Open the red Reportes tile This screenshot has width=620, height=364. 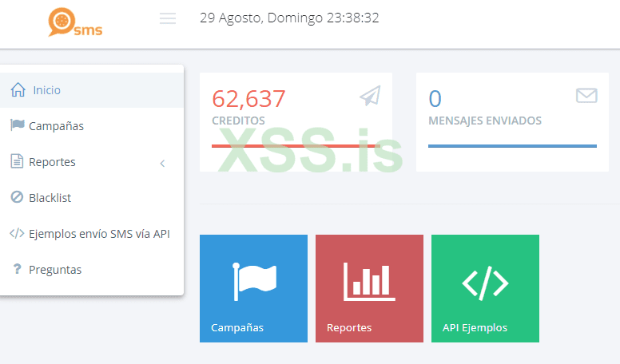coord(369,288)
